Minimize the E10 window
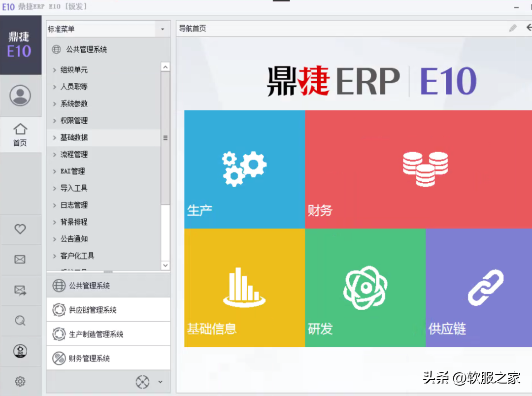This screenshot has width=532, height=396. coord(516,7)
